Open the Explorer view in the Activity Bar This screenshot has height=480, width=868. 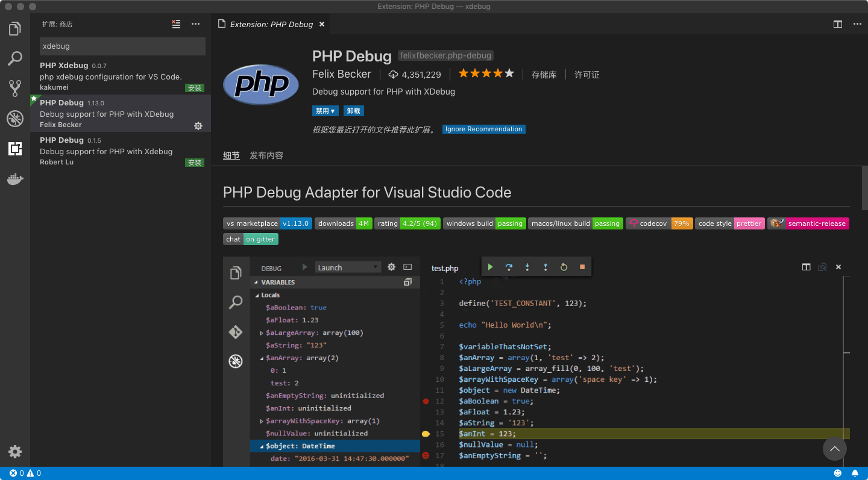click(14, 28)
